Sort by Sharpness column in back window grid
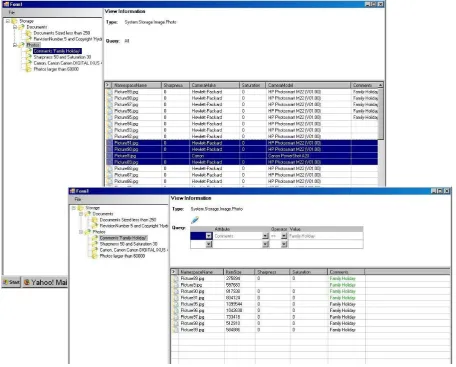Screen dimensions: 456x367 176,85
